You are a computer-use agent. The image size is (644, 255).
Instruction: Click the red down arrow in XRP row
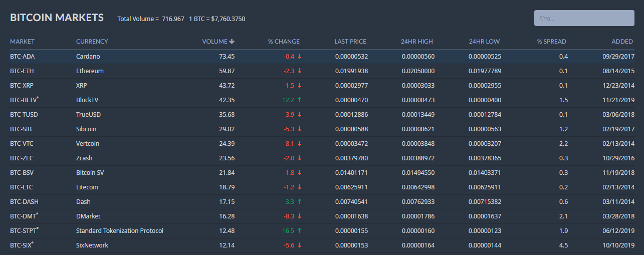point(300,86)
